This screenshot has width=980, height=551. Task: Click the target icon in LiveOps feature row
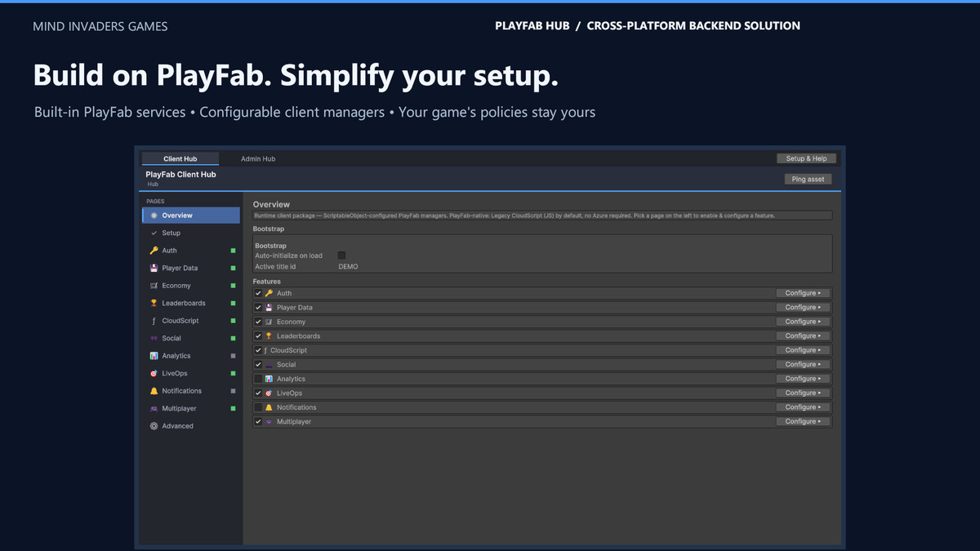269,393
